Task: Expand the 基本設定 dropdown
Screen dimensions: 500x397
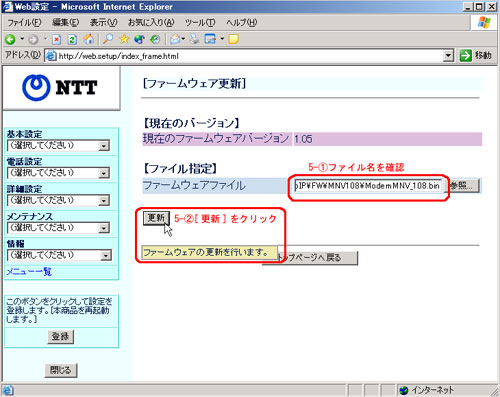Action: pos(104,146)
